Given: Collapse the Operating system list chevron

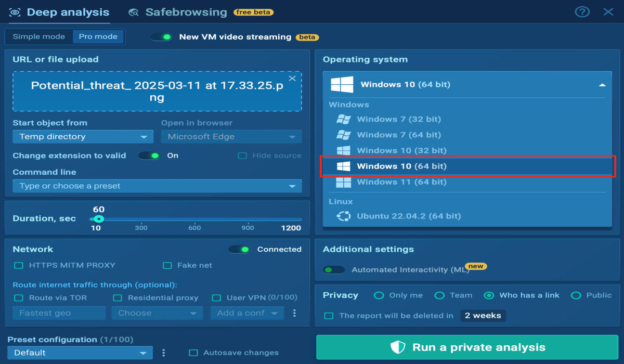Looking at the screenshot, I should [x=602, y=84].
